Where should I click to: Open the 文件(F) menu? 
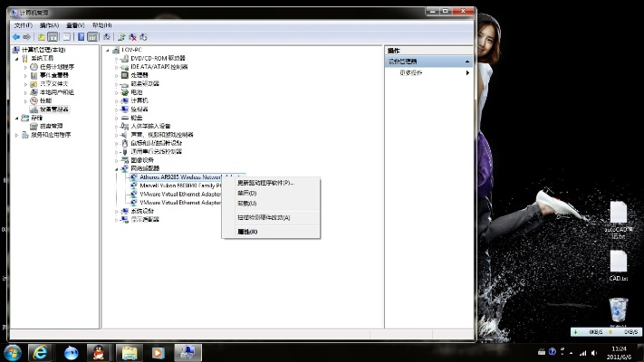tap(23, 25)
